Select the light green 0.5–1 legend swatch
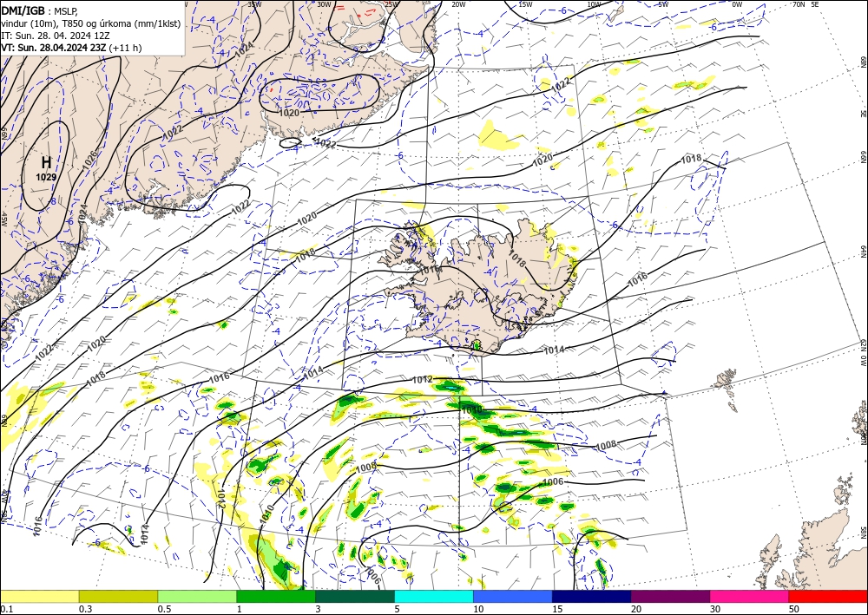The width and height of the screenshot is (868, 615). (x=197, y=596)
